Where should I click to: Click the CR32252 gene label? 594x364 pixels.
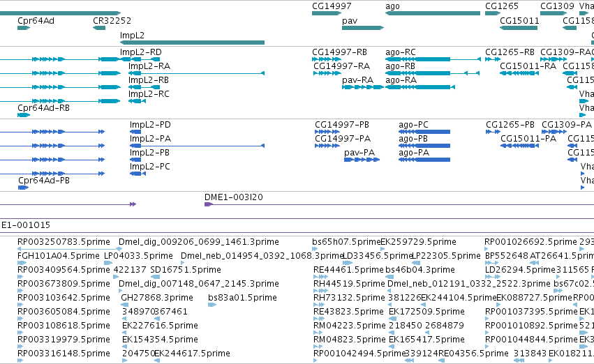click(112, 20)
